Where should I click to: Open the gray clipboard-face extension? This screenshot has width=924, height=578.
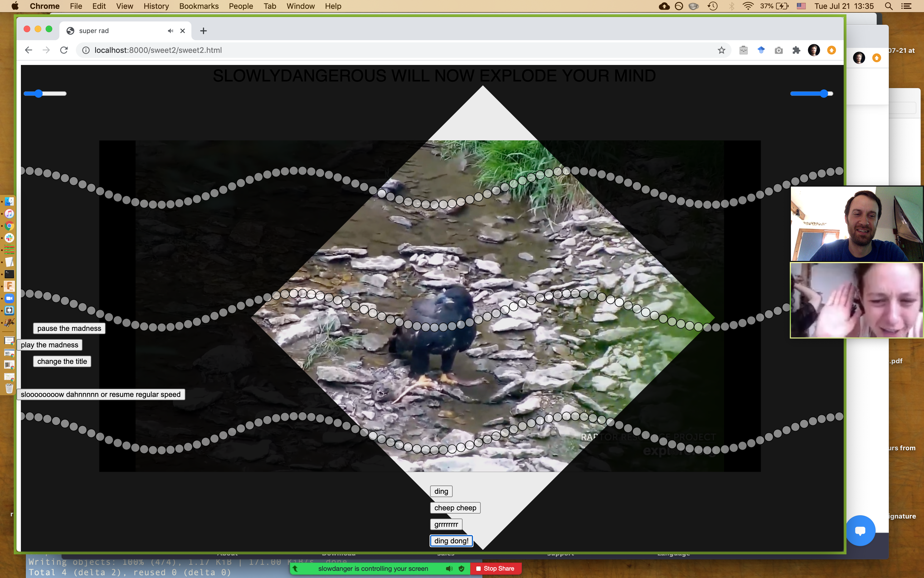coord(743,50)
